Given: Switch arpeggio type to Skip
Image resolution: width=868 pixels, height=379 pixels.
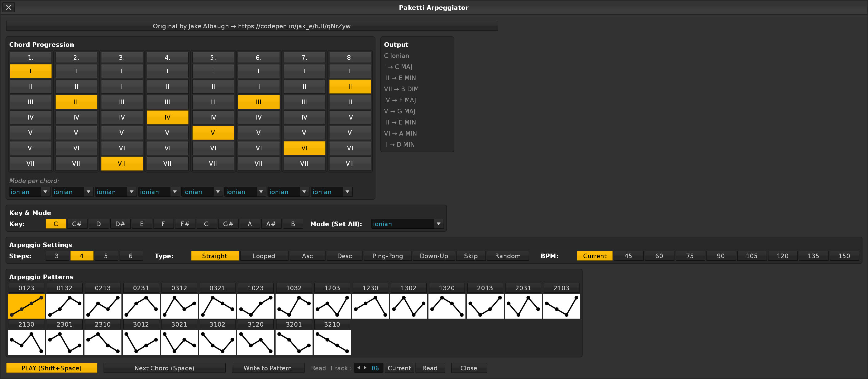Looking at the screenshot, I should [471, 256].
